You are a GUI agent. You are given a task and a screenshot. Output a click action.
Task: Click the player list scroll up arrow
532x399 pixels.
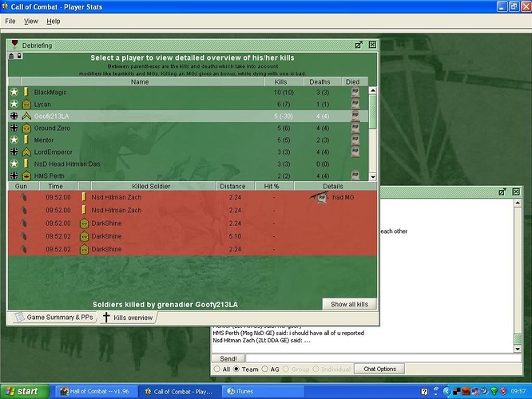coord(372,90)
